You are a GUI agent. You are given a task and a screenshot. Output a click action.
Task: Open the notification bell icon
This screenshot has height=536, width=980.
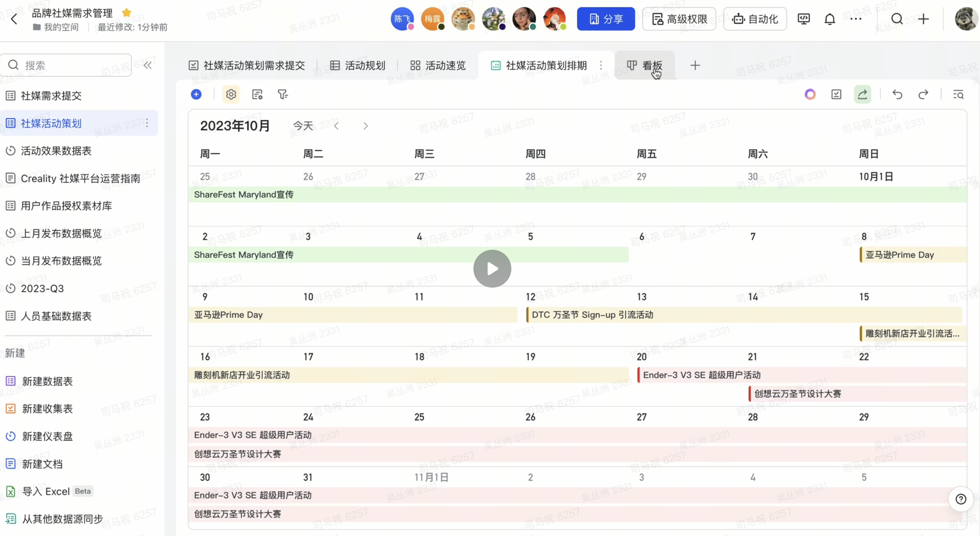click(829, 19)
